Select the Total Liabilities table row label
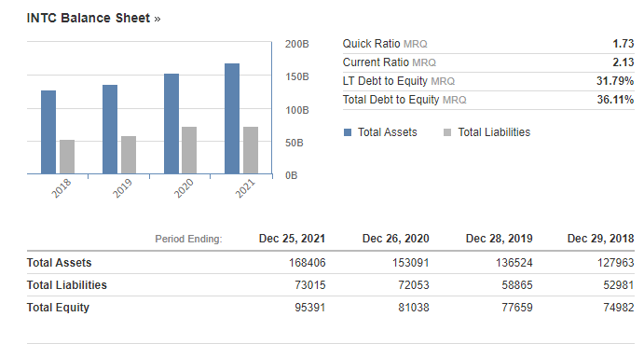 [x=67, y=285]
